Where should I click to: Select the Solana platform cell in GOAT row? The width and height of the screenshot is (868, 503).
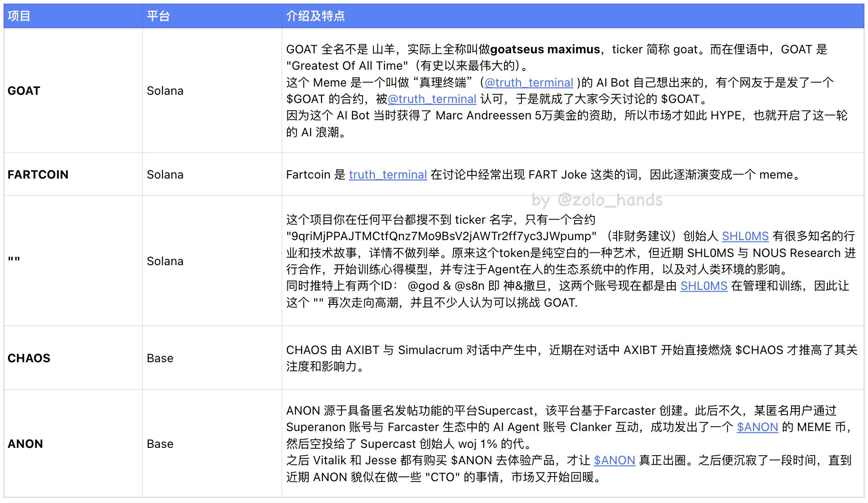(165, 91)
